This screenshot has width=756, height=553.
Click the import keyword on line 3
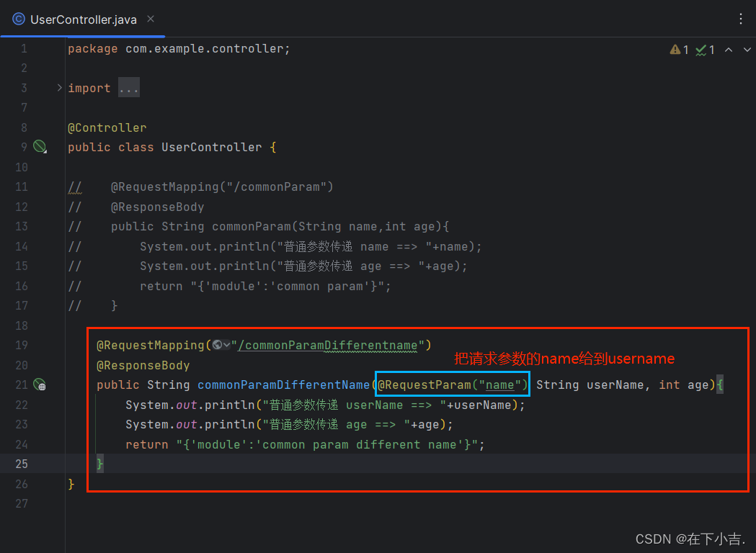point(89,88)
